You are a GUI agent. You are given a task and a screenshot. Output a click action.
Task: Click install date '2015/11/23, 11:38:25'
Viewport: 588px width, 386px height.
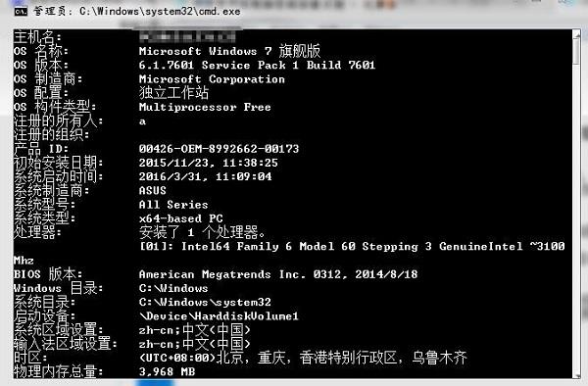tap(209, 163)
